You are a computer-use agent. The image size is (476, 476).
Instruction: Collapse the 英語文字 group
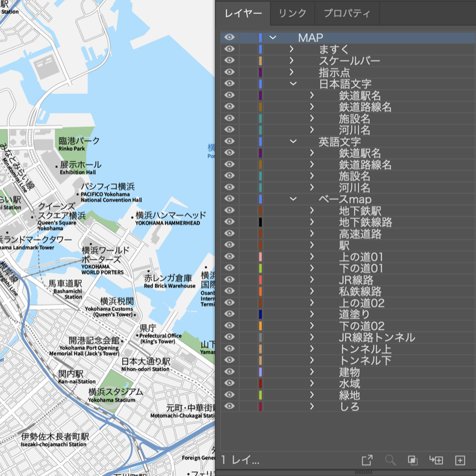[293, 141]
